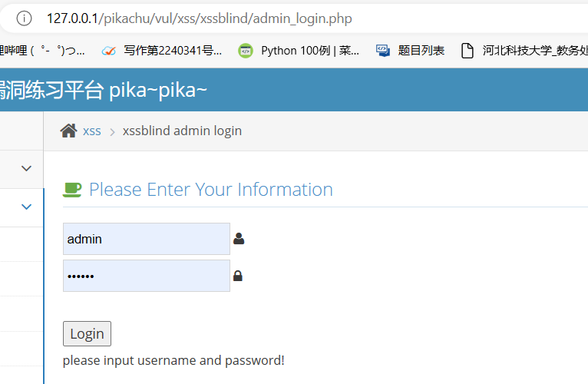Click the 题目列表 bookmark icon
Screen dimensions: 588x384
[x=383, y=51]
